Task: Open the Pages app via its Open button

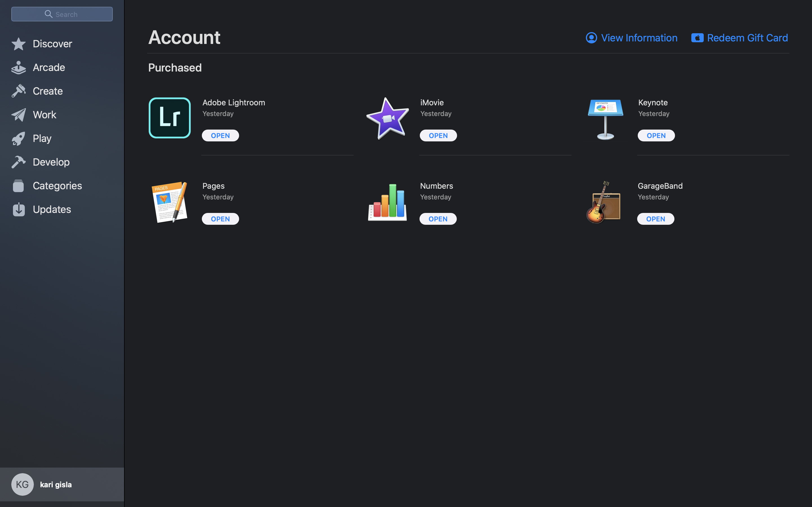Action: [x=220, y=219]
